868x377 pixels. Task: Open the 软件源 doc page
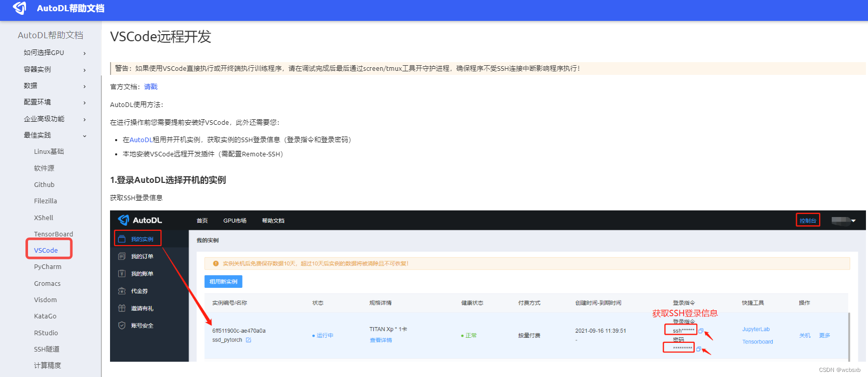click(44, 168)
